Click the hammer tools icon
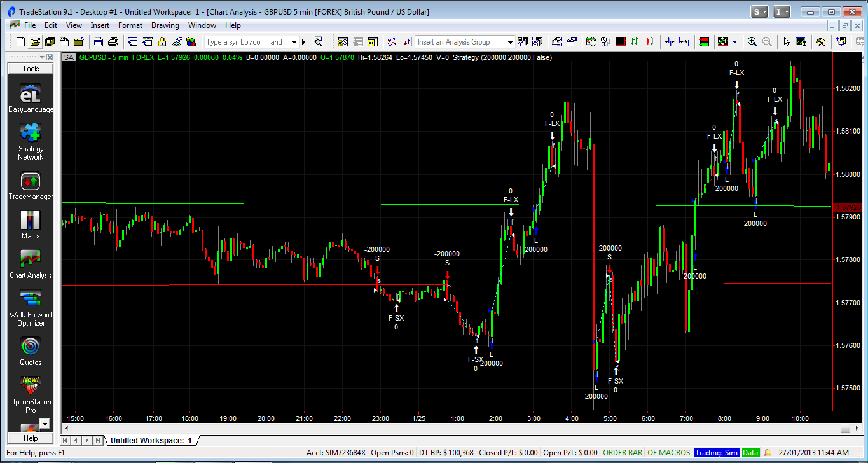This screenshot has height=463, width=868. tap(820, 42)
